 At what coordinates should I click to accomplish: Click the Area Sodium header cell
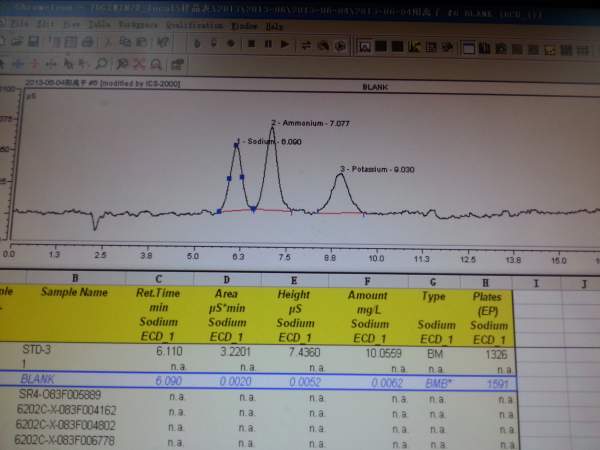pos(227,315)
